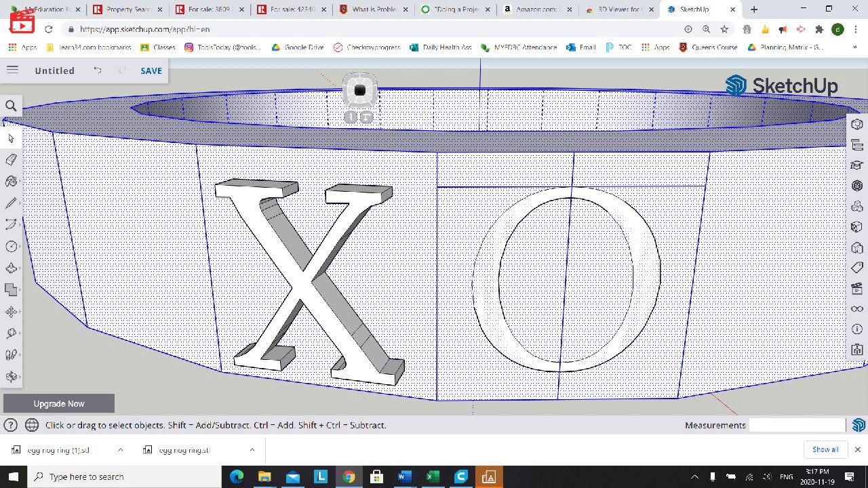Viewport: 868px width, 488px height.
Task: Rename the Untitled model title
Action: tap(55, 70)
